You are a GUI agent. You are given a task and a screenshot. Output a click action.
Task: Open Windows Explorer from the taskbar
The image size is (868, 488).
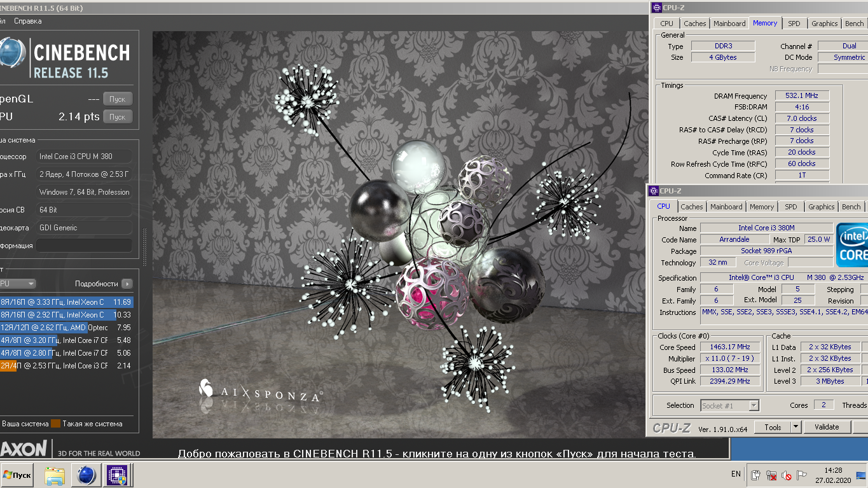click(55, 475)
